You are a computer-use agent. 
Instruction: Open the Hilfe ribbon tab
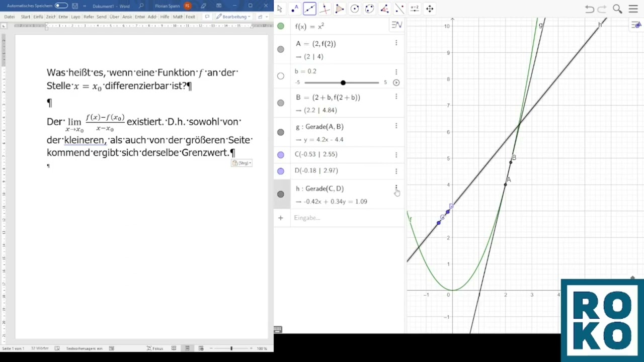(165, 17)
